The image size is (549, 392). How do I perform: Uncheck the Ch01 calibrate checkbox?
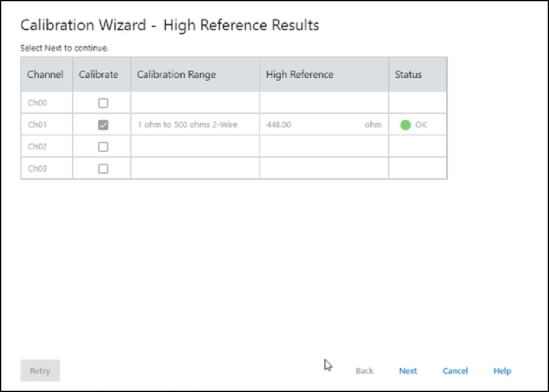[x=103, y=125]
